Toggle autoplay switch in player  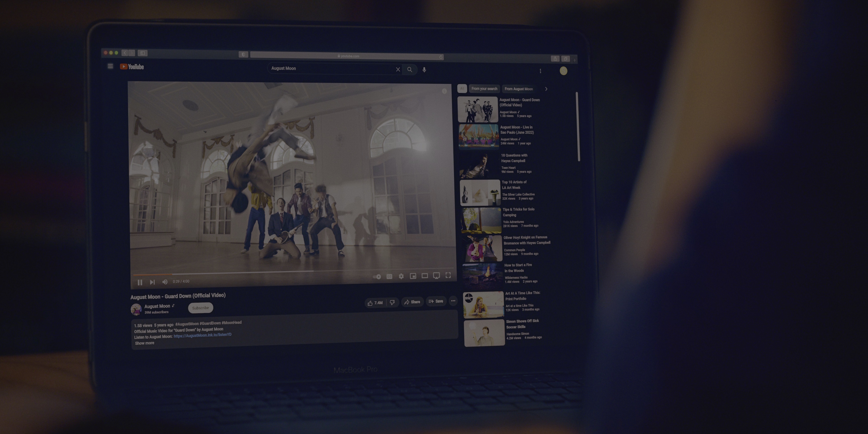377,277
